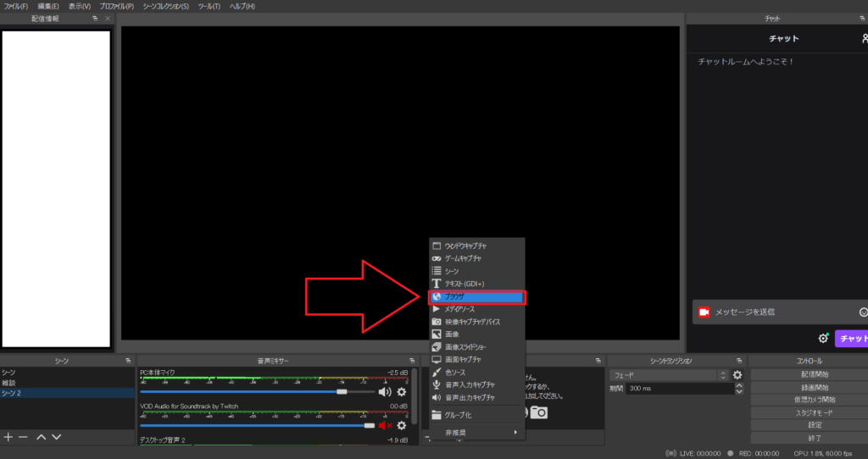Choose メディアソース from the source menu
Screen dimensions: 868x459
(x=477, y=309)
